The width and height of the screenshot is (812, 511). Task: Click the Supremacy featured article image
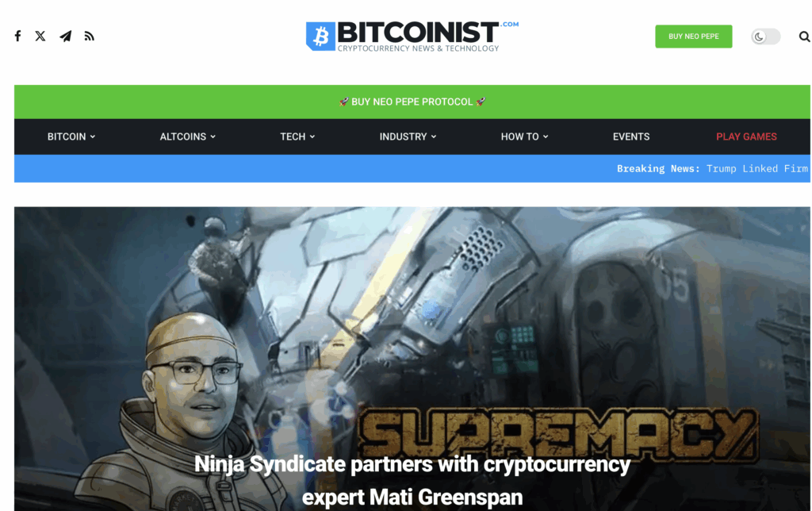click(412, 359)
